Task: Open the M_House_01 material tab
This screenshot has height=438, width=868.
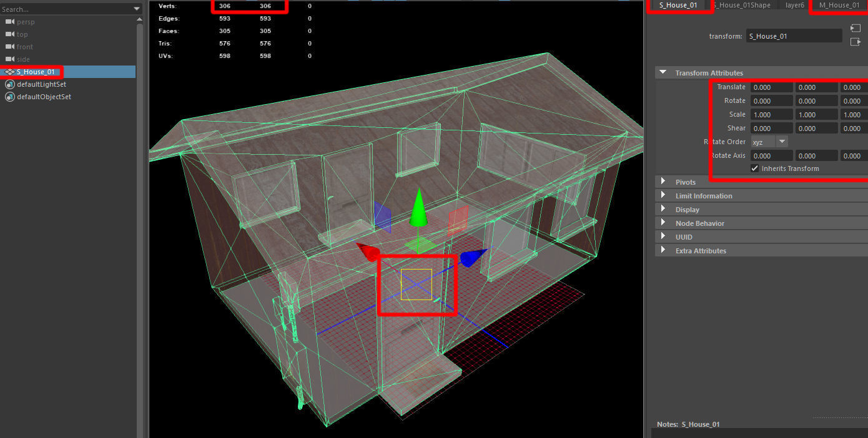Action: 839,5
